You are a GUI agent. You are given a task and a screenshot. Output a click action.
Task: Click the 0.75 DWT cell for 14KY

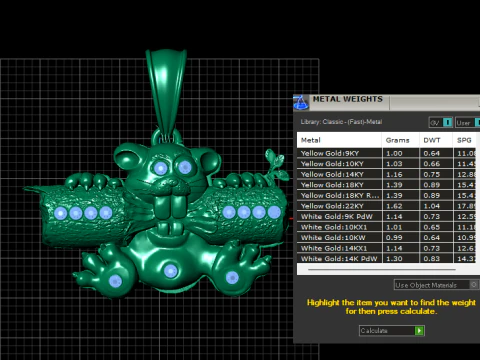[x=436, y=174]
